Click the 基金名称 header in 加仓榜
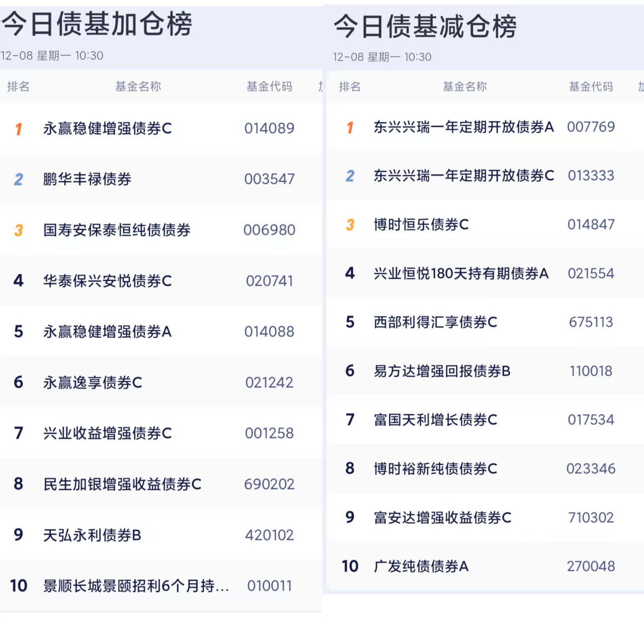The width and height of the screenshot is (644, 644). coord(138,87)
